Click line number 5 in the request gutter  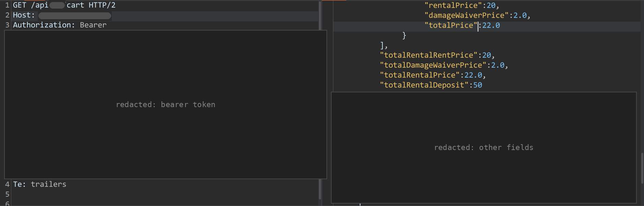(x=7, y=194)
